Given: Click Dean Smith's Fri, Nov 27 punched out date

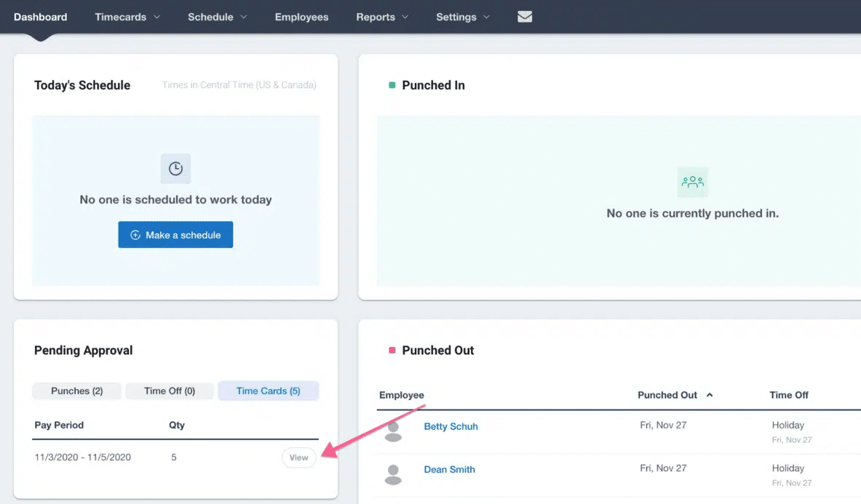Looking at the screenshot, I should point(663,468).
